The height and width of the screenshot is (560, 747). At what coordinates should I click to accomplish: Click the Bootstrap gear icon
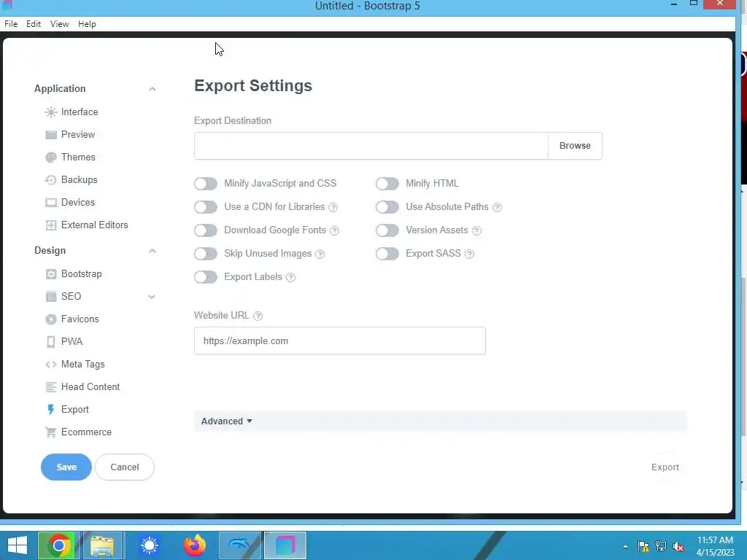50,274
